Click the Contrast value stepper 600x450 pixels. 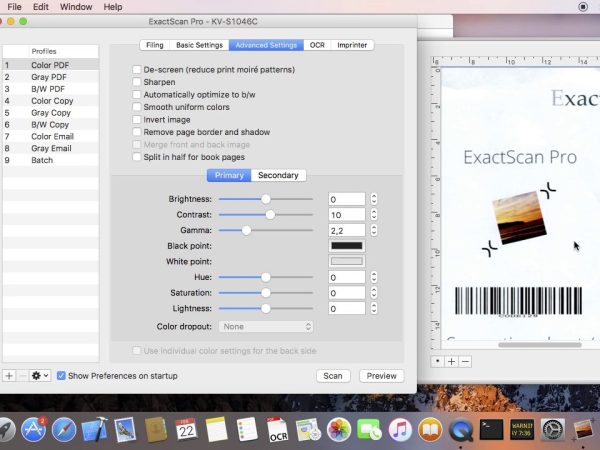click(x=374, y=215)
